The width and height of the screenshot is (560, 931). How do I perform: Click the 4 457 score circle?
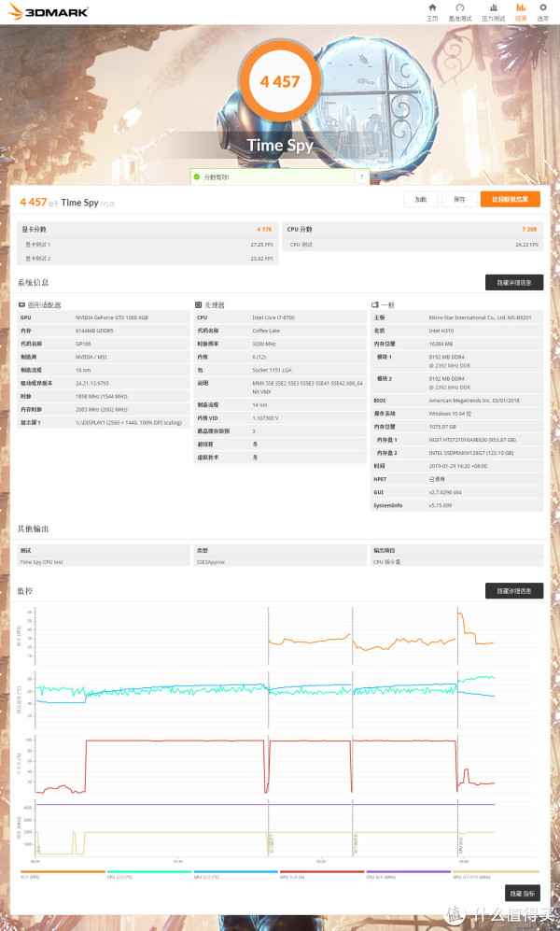coord(279,80)
